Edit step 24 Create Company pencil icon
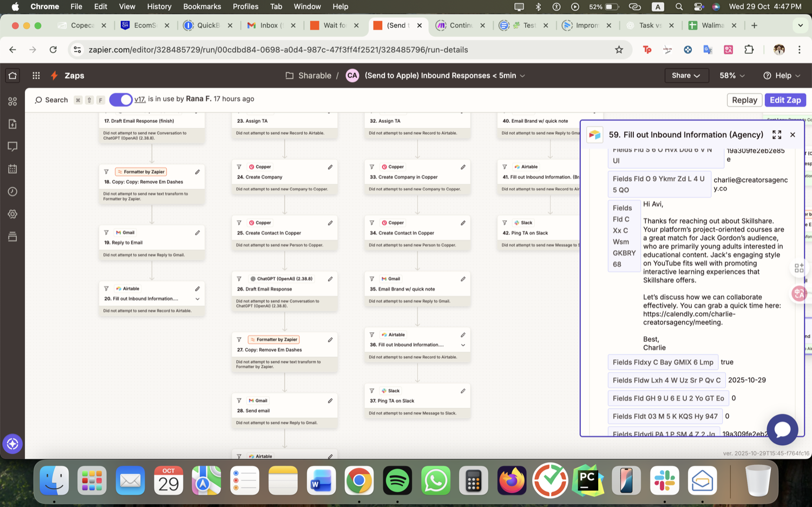 coord(330,167)
